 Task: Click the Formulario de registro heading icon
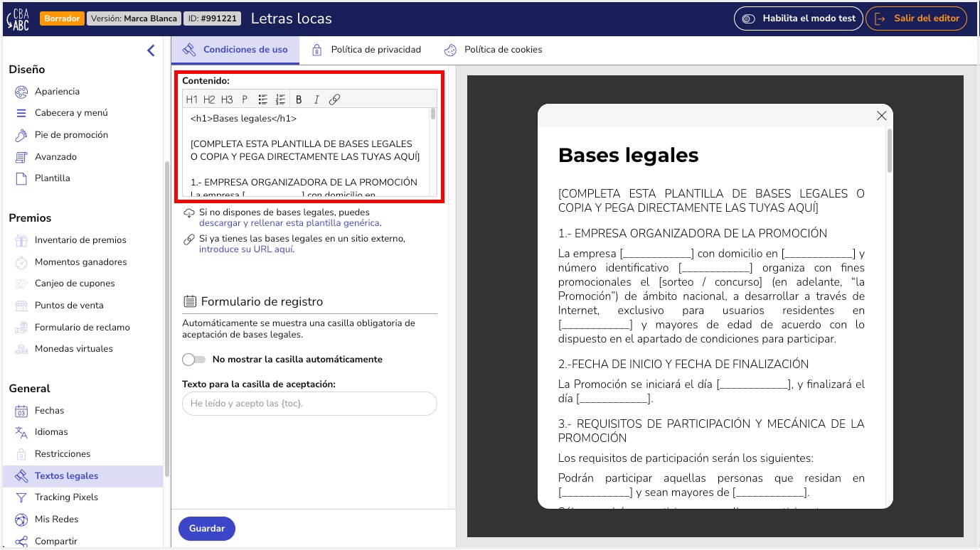pos(190,301)
